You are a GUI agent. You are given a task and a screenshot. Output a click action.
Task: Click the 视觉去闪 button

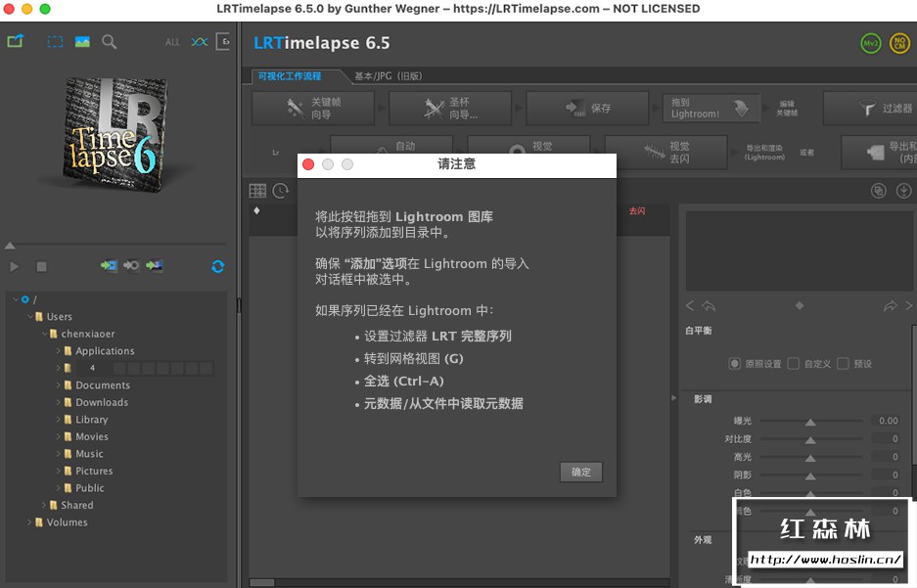coord(666,152)
